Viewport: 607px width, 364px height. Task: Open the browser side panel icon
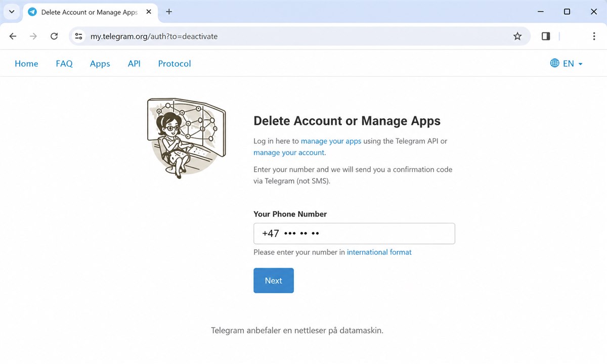(546, 36)
